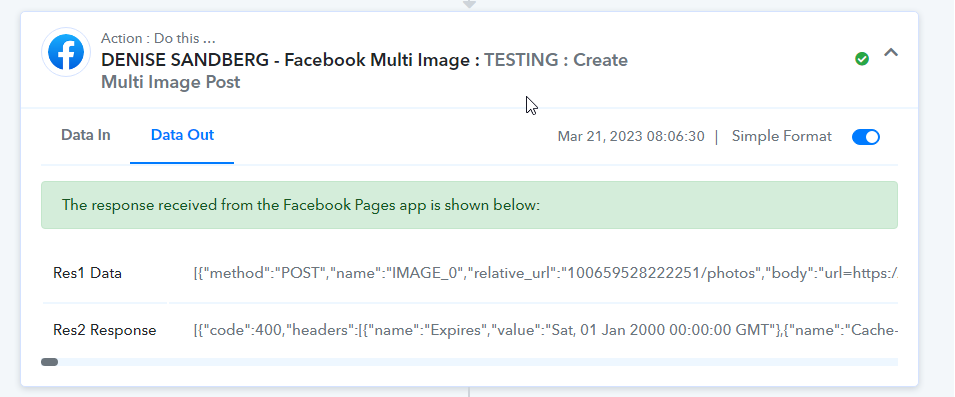Collapse the action step with chevron
The height and width of the screenshot is (397, 955).
tap(891, 53)
